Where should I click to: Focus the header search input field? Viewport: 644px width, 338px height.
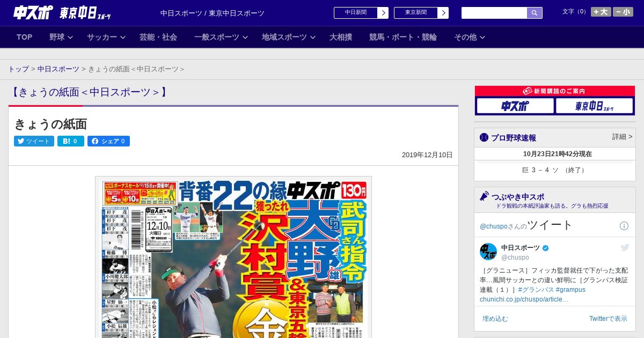click(x=494, y=13)
